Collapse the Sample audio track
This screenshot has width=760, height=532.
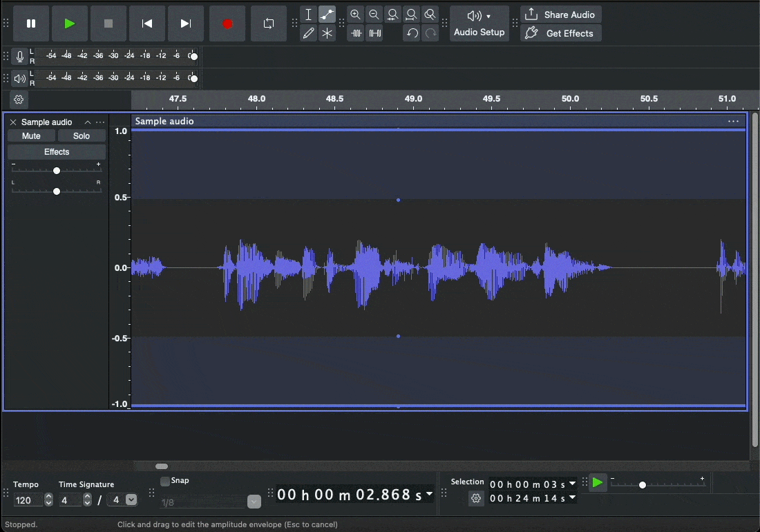click(x=88, y=122)
